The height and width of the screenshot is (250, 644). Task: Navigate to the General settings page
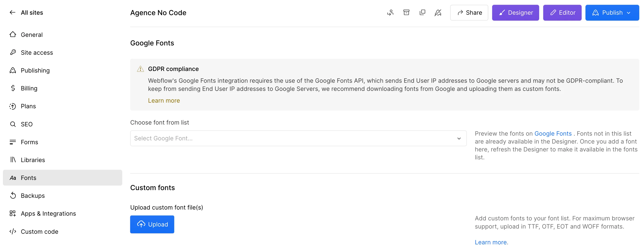[31, 35]
